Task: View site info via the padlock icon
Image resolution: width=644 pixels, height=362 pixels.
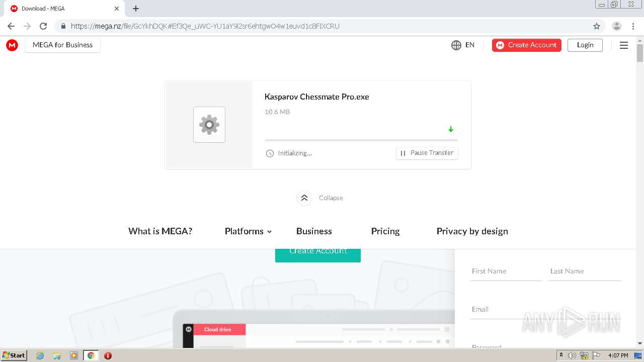Action: click(x=63, y=26)
